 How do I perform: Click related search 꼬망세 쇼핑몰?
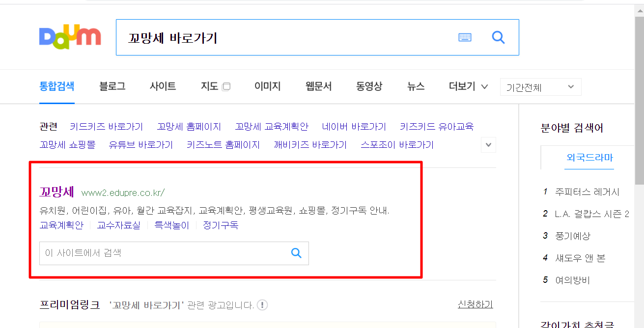coord(67,145)
